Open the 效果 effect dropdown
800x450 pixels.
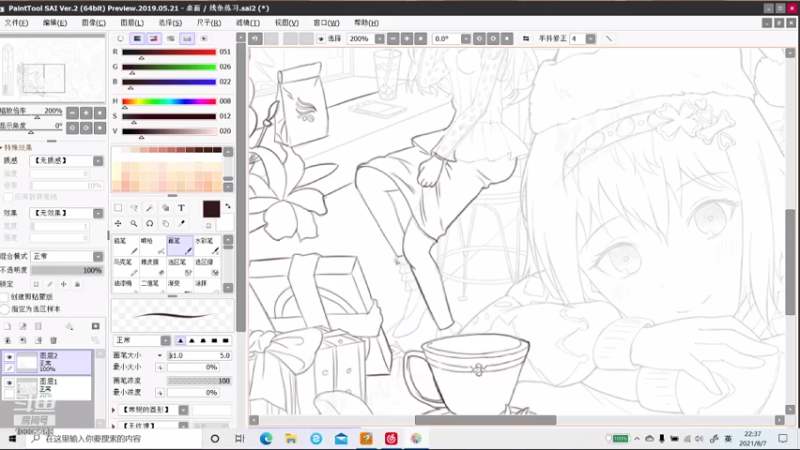[98, 213]
